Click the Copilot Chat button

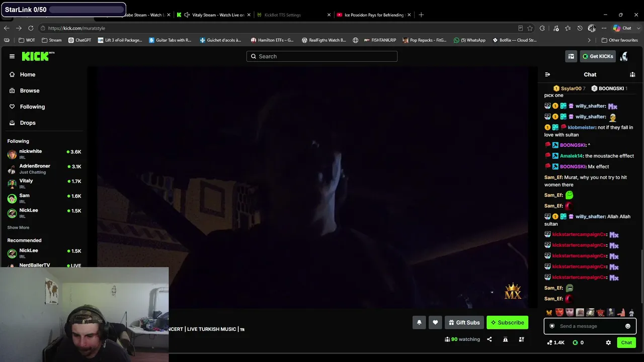(x=622, y=28)
